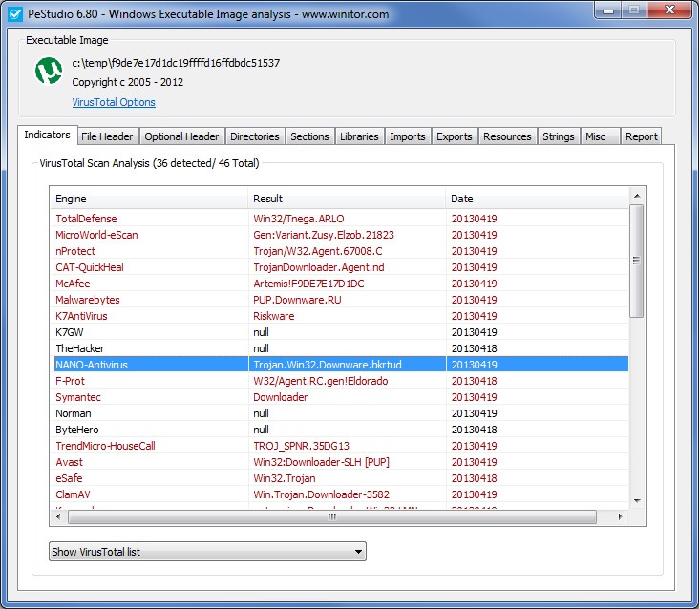Select the CAT-QuickHeal row
This screenshot has width=700, height=609.
point(339,267)
